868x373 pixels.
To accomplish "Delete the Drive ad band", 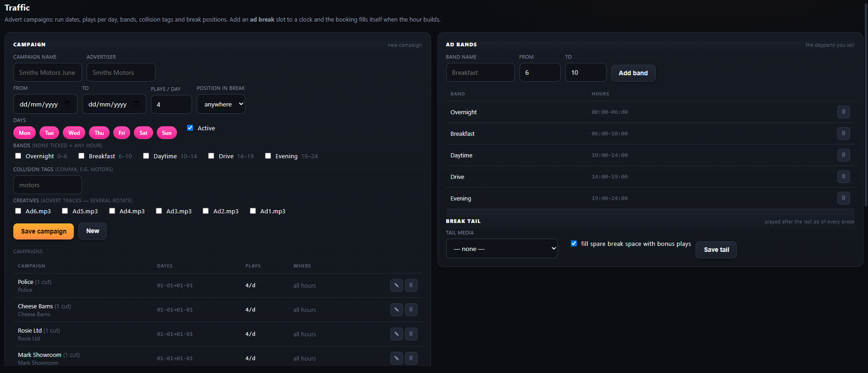I will (844, 177).
